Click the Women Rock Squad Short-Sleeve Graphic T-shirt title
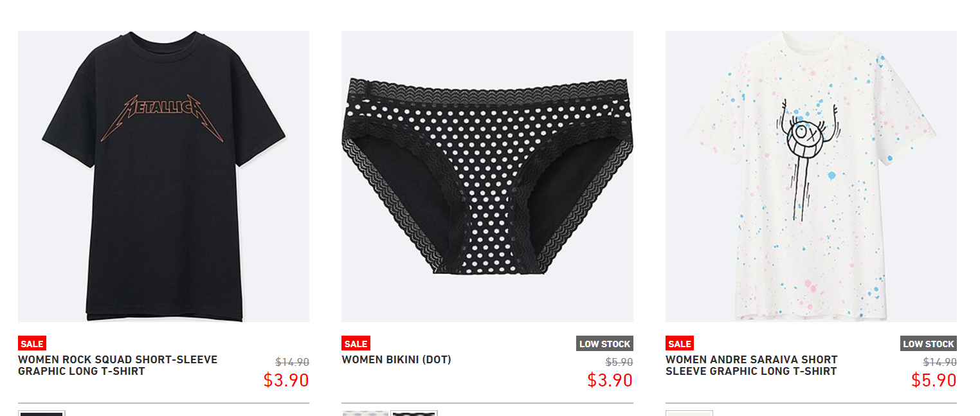Image resolution: width=980 pixels, height=416 pixels. click(x=118, y=365)
